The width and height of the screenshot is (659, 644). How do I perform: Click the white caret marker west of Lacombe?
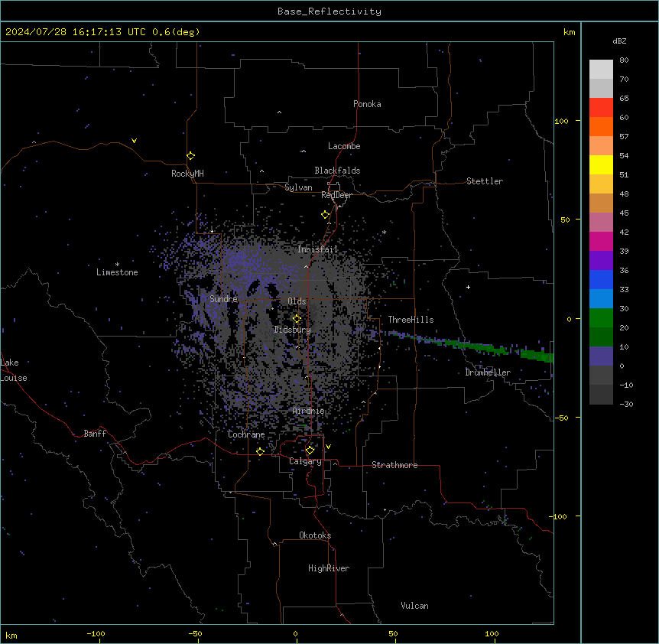[304, 151]
